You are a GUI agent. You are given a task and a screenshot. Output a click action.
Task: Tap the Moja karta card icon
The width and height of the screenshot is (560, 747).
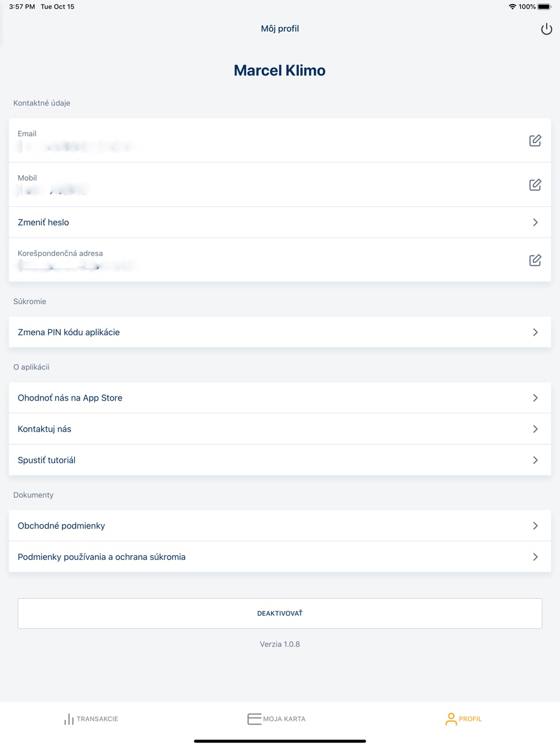pos(254,719)
